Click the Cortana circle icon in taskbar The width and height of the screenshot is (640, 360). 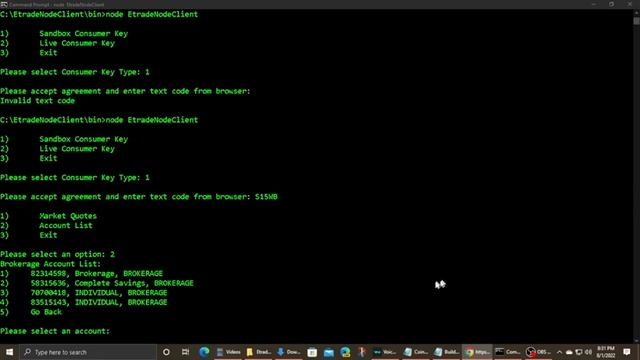coord(166,352)
